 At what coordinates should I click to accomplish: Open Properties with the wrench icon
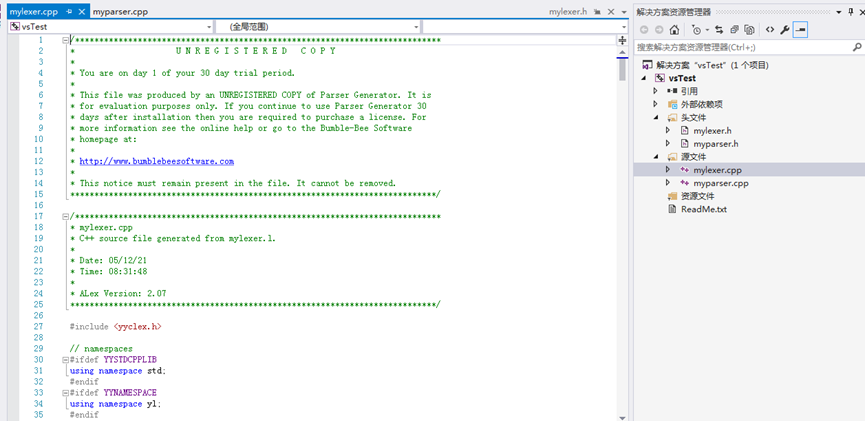pos(784,30)
